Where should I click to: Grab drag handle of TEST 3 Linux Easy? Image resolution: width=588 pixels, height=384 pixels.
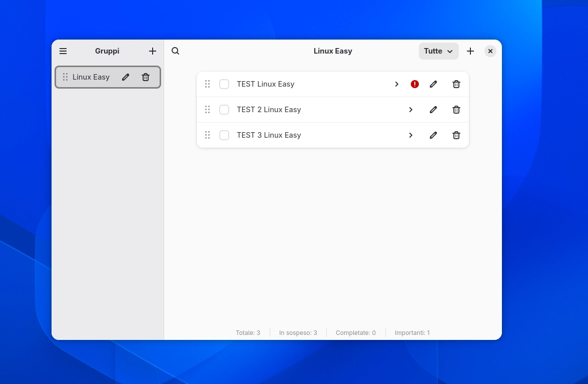[207, 135]
